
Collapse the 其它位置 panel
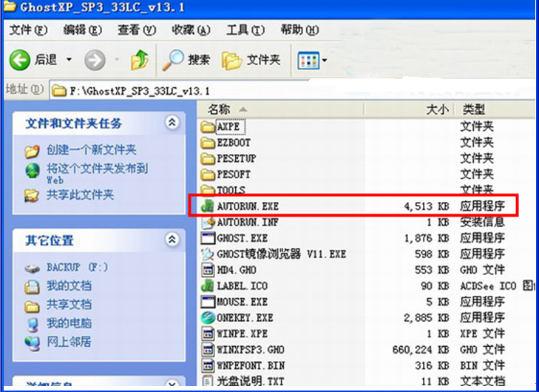point(172,240)
